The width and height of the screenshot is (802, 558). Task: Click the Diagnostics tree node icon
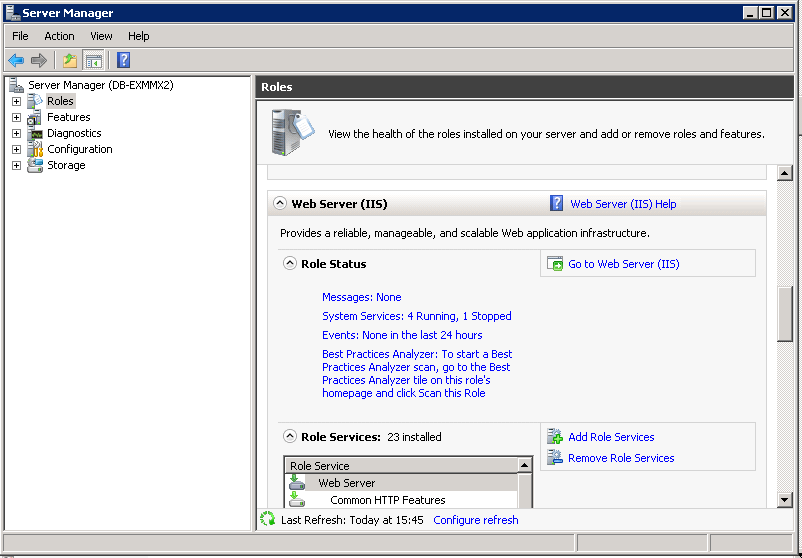tap(35, 133)
